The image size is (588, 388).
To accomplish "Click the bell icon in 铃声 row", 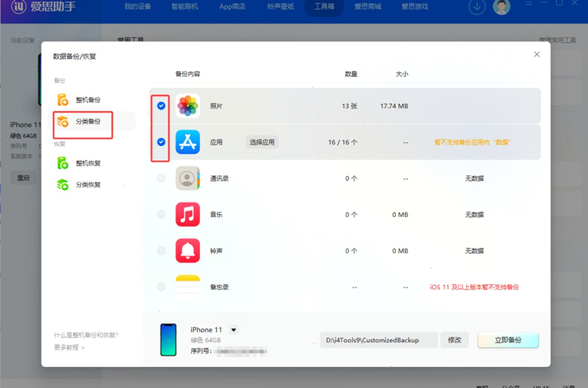I will (x=188, y=251).
